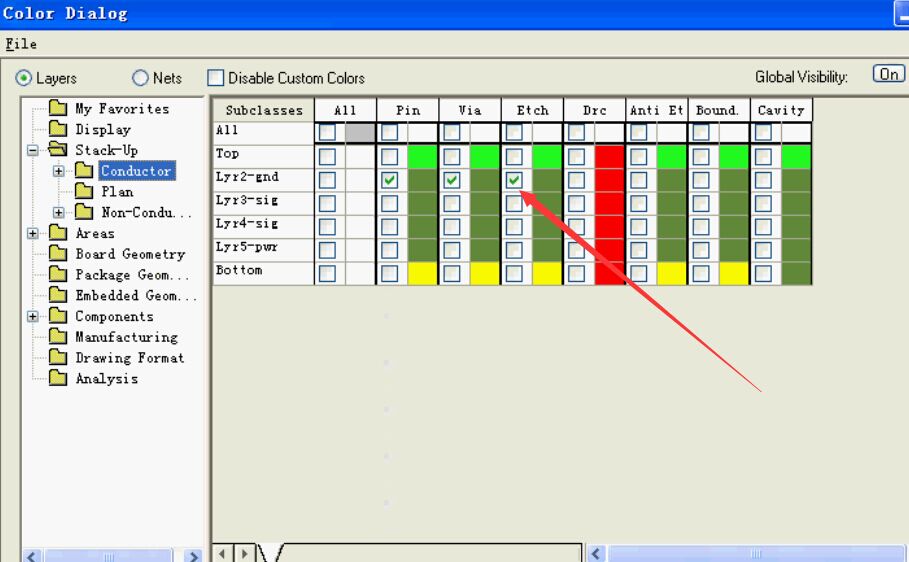Click the Etch column header
This screenshot has width=909, height=562.
coord(532,110)
